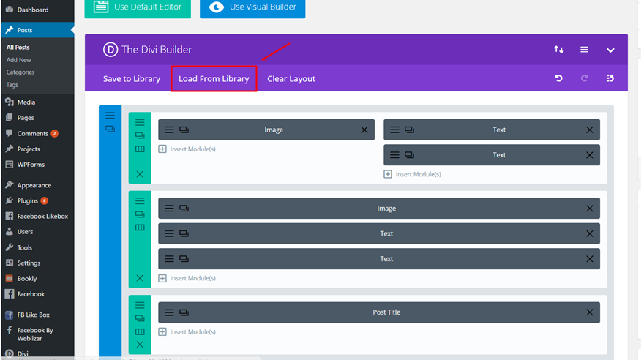
Task: Open blue section settings hamburger icon
Action: tap(110, 116)
